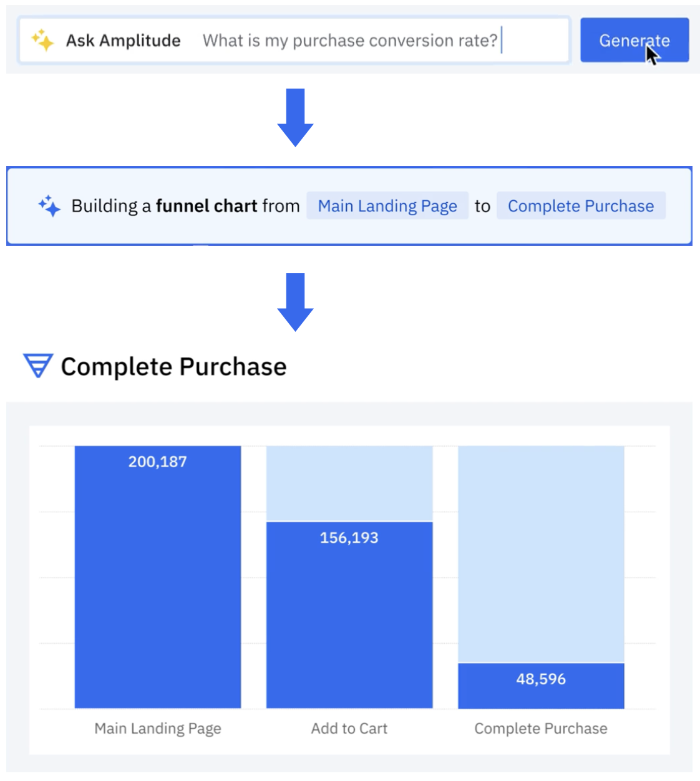700x781 pixels.
Task: Click the Ask Amplitude sparkle icon
Action: [43, 40]
